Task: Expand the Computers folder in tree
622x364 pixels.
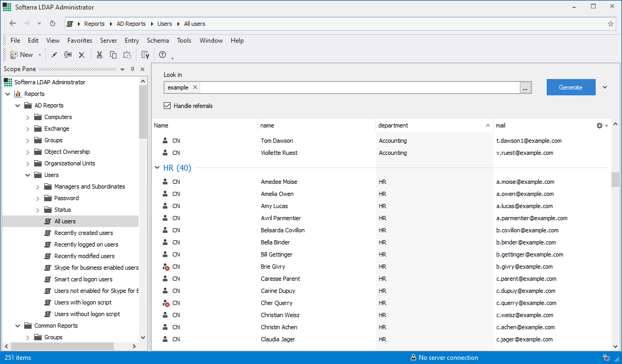Action: pos(28,117)
